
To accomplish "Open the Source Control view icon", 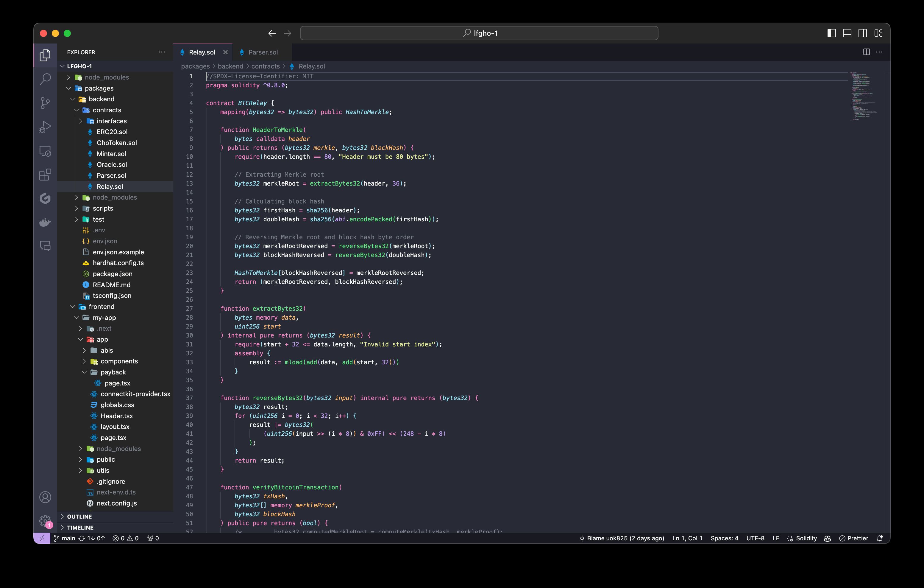I will click(45, 103).
